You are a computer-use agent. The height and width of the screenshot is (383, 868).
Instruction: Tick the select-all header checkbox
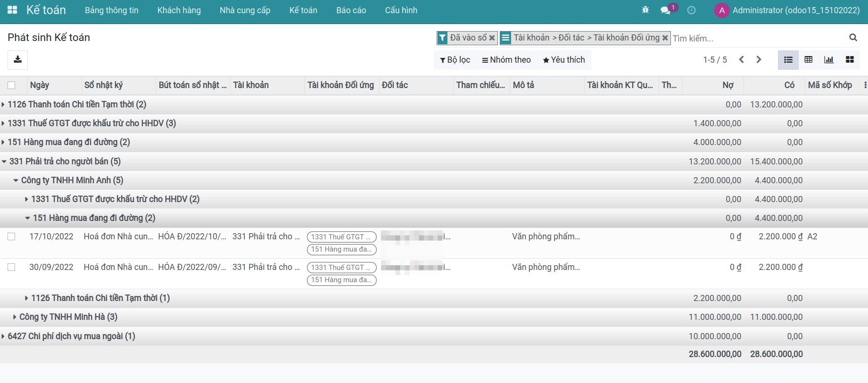pos(11,85)
